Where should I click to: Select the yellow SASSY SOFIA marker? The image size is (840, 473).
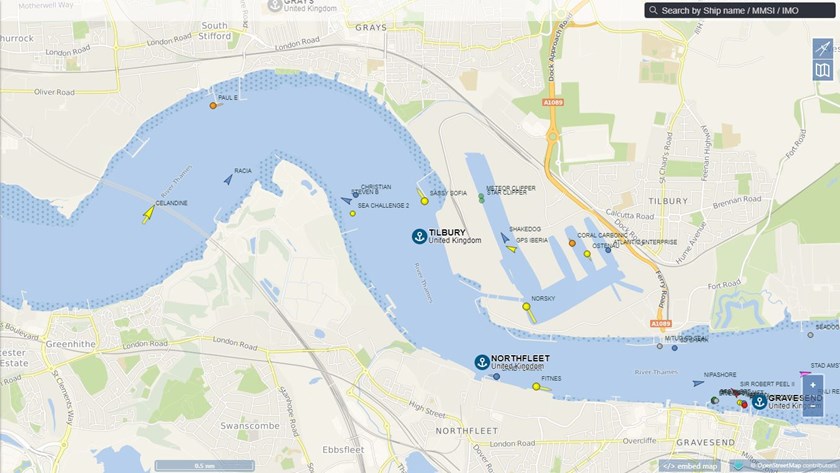424,201
